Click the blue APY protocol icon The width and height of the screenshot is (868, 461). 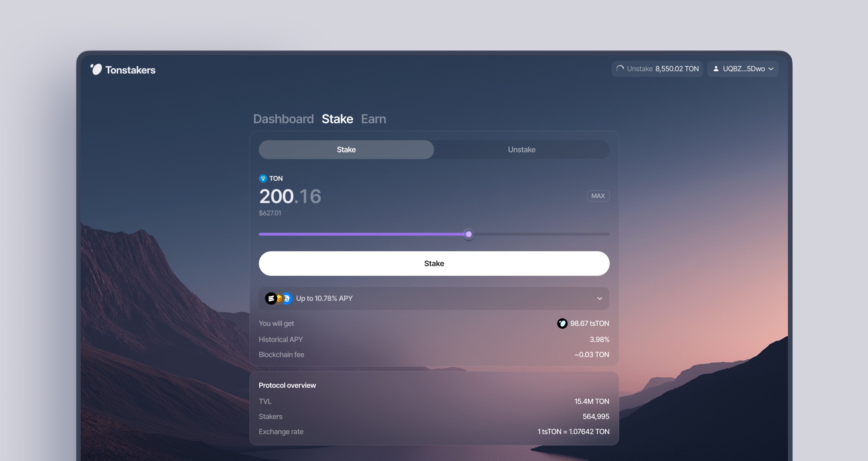(x=288, y=298)
